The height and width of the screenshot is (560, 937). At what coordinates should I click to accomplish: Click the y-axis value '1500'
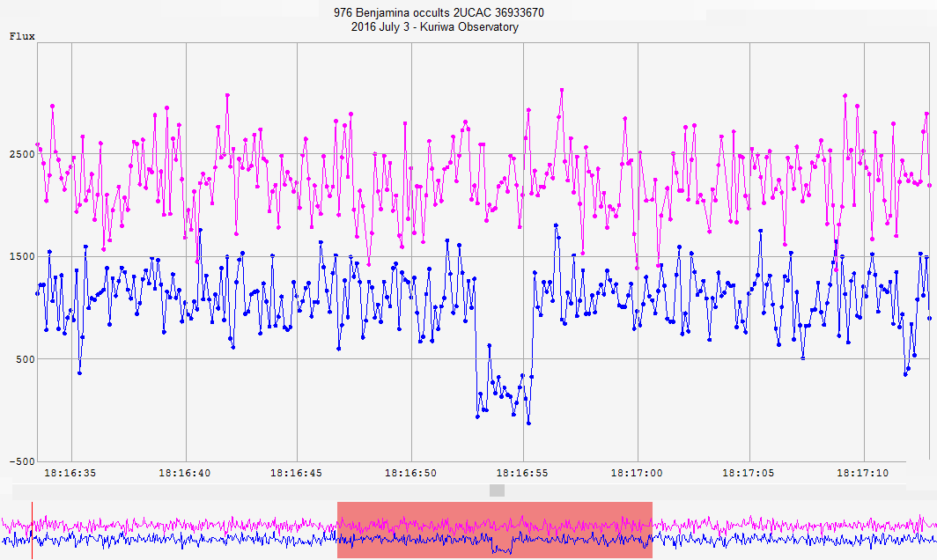tap(22, 256)
